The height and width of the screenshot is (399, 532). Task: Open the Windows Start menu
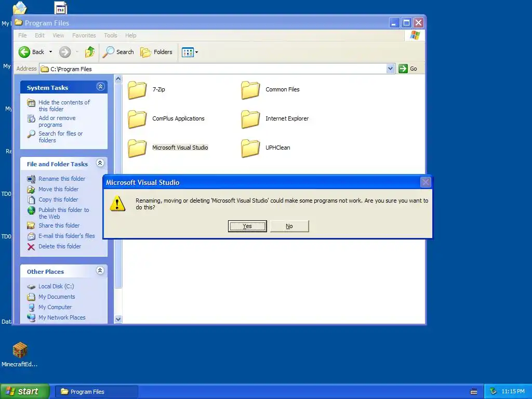[25, 391]
